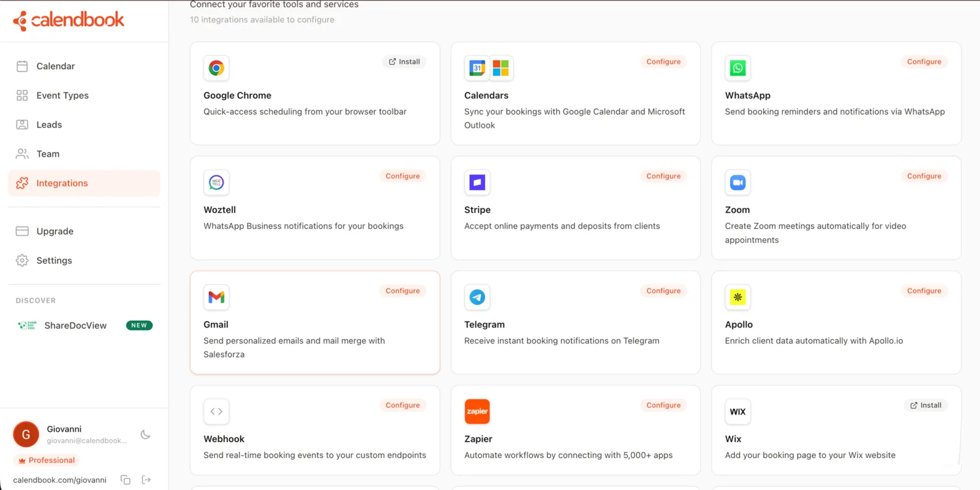Configure the Woztell integration
This screenshot has width=980, height=490.
(402, 176)
